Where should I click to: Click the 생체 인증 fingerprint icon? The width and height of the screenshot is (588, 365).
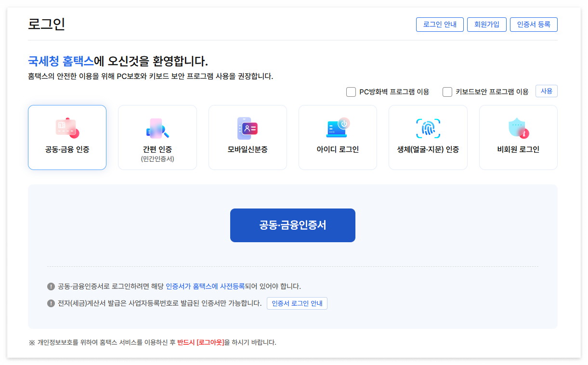pyautogui.click(x=428, y=128)
